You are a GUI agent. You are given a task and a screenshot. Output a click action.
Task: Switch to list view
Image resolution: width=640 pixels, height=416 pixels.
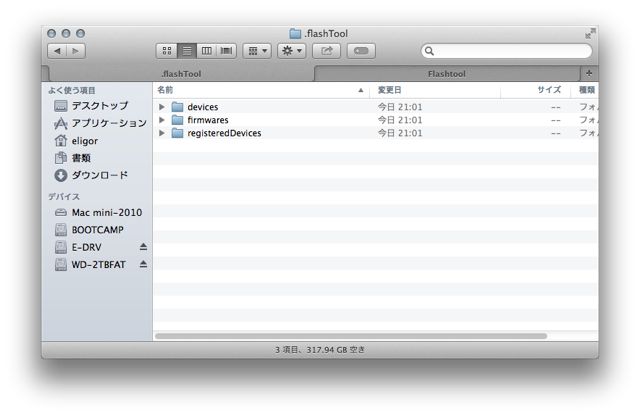click(187, 51)
